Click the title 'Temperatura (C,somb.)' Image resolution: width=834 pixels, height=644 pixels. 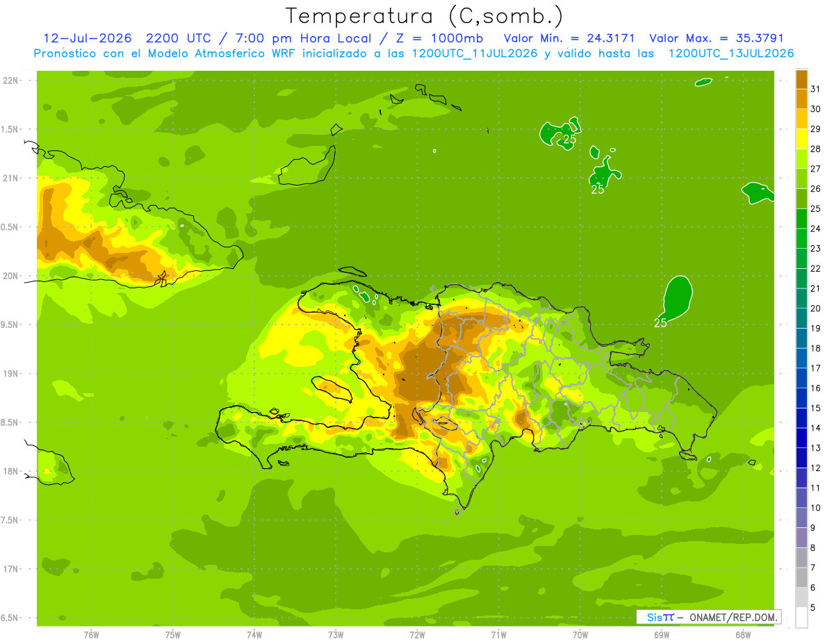424,17
